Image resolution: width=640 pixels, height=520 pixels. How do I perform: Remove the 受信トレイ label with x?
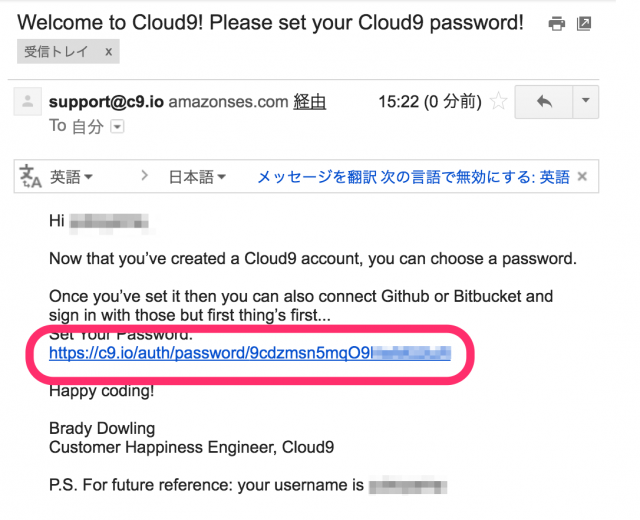(108, 52)
